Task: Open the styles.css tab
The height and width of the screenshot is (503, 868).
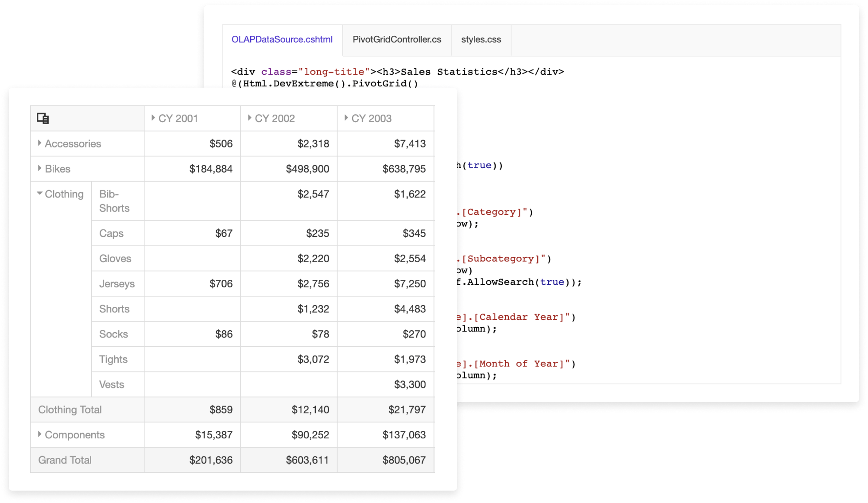Action: 481,39
